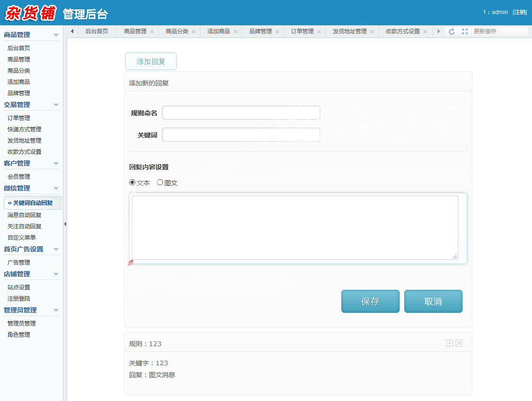Viewport: 532px width, 401px height.
Task: Click the 规则命名 input field
Action: [241, 113]
